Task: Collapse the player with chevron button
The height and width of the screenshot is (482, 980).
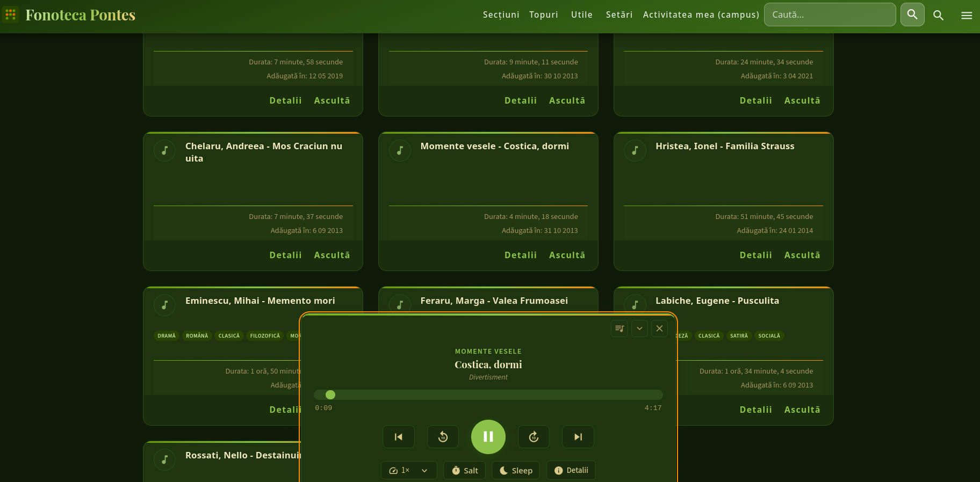Action: (x=639, y=328)
